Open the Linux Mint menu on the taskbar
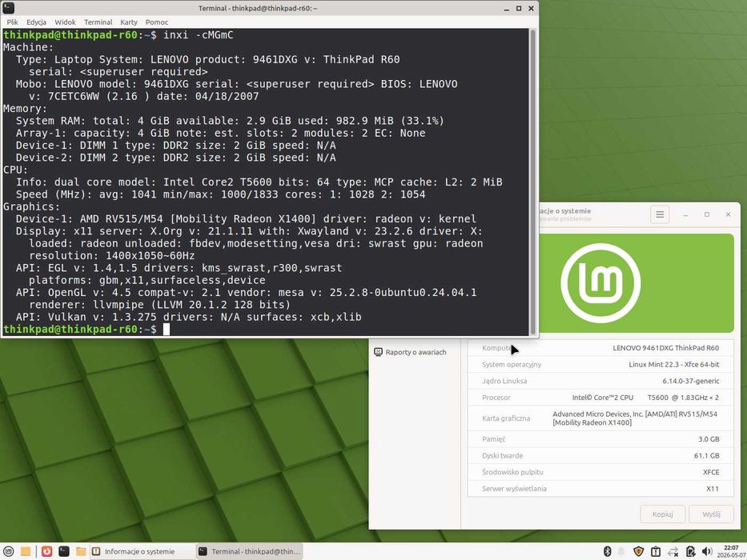The image size is (747, 560). 9,551
